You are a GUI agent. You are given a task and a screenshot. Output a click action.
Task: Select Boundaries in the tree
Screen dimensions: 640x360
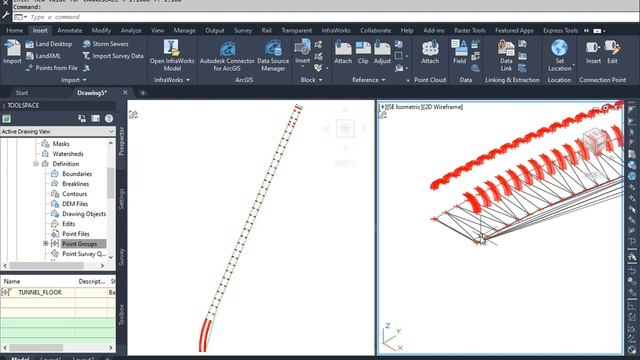[77, 174]
